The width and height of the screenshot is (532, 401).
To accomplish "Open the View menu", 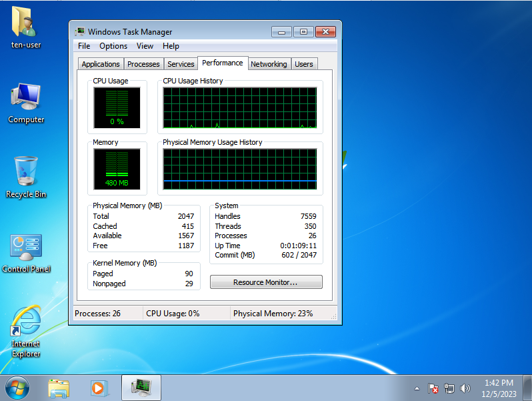I will (x=145, y=46).
